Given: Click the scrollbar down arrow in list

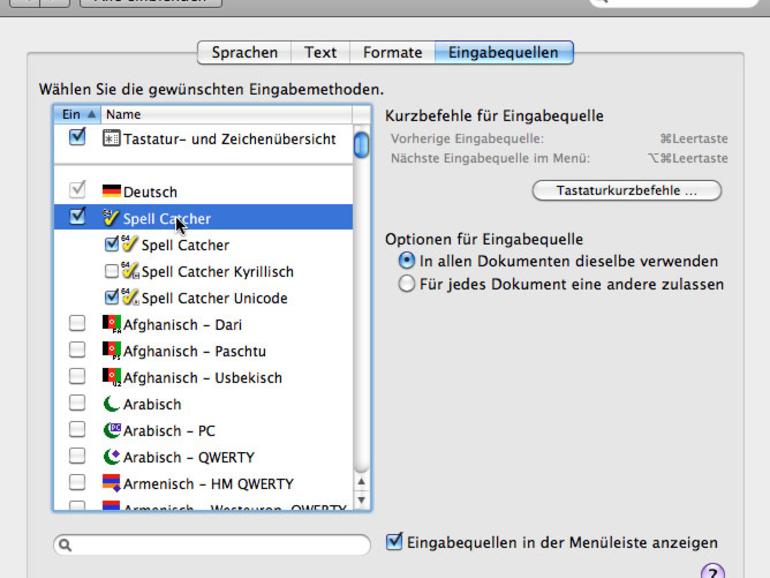Looking at the screenshot, I should coord(361,500).
